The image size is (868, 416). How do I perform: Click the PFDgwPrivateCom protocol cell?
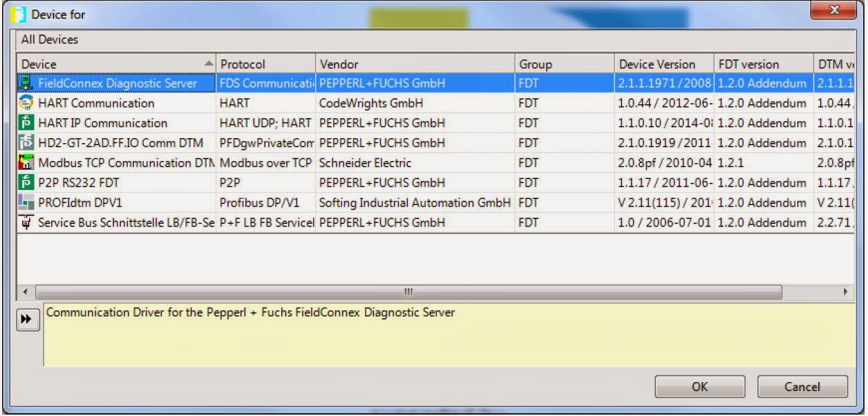[x=266, y=144]
